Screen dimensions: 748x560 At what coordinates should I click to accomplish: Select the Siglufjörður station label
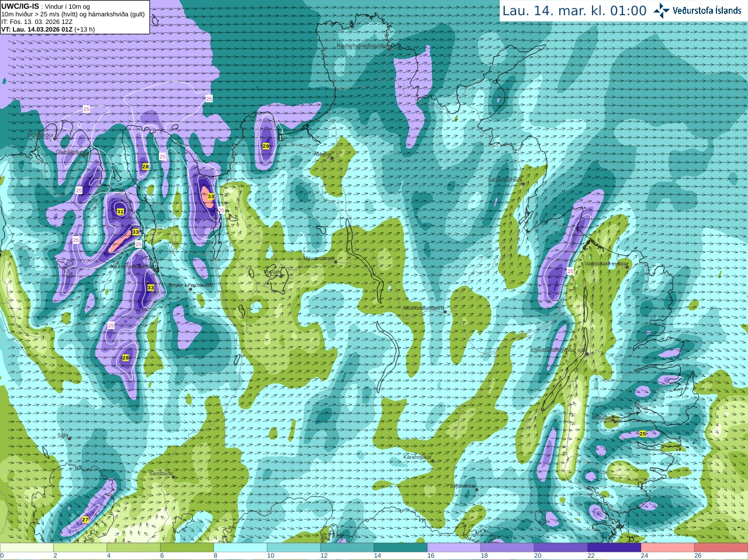41,135
